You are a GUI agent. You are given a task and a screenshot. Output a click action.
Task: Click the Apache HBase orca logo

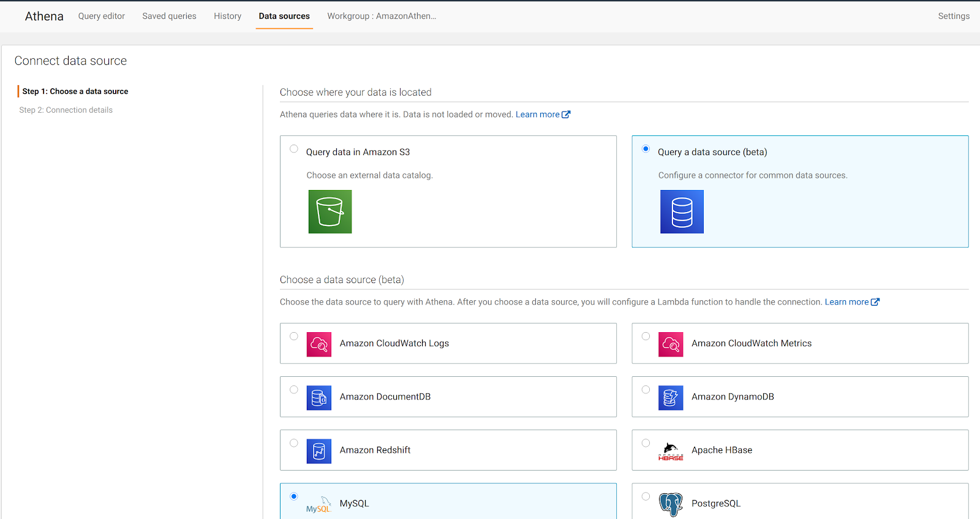[671, 451]
